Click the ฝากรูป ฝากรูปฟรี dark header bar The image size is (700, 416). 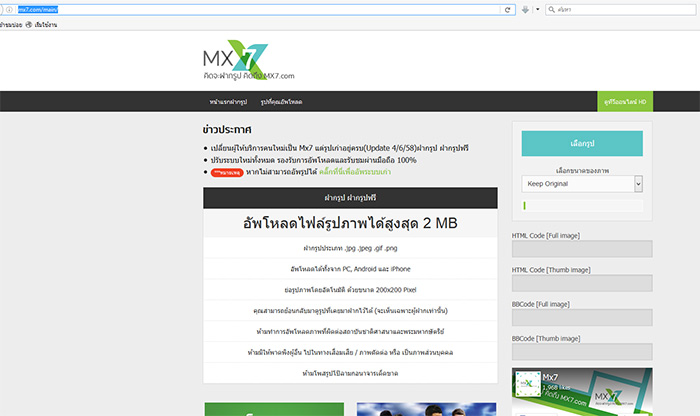350,198
